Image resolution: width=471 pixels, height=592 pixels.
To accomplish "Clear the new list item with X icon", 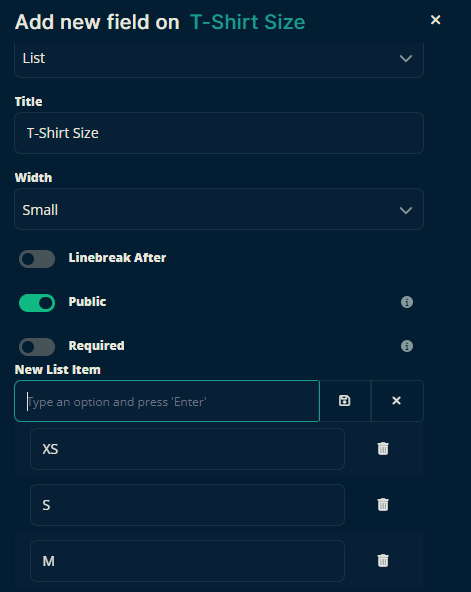I will tap(397, 401).
